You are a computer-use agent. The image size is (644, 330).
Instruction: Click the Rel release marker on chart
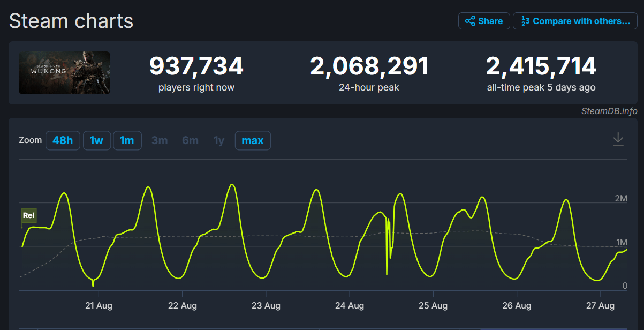click(x=29, y=215)
